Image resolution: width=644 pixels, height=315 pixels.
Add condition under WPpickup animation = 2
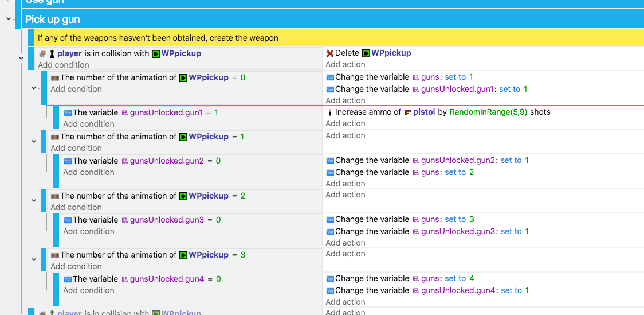tap(76, 207)
